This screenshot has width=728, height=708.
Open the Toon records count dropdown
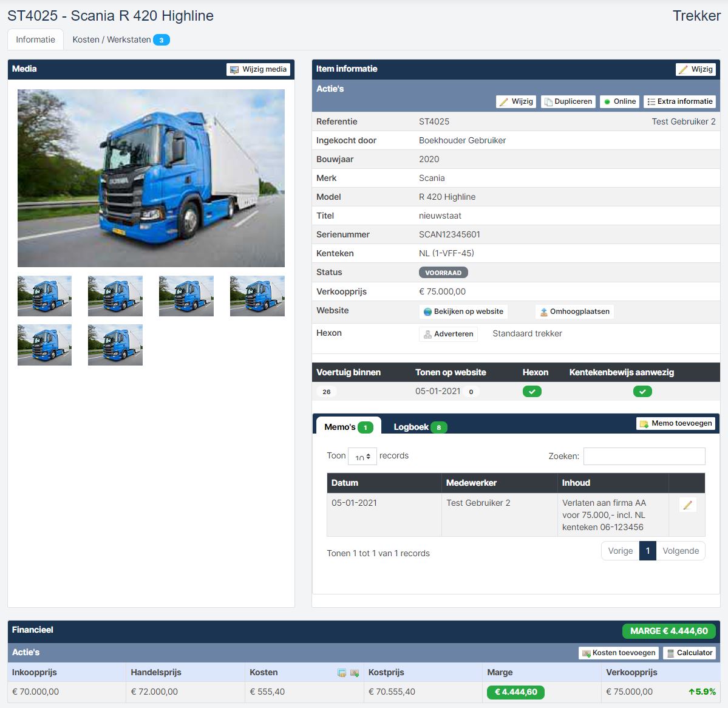coord(362,457)
